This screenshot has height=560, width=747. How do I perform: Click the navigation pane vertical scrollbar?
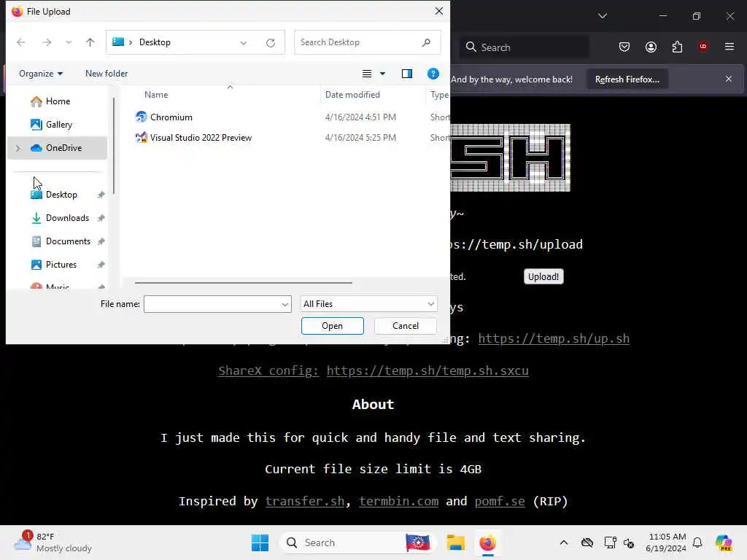[x=113, y=146]
